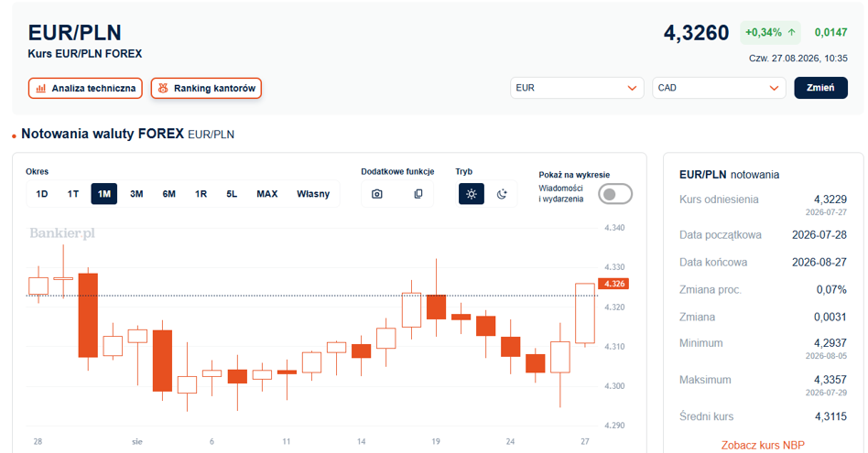Image resolution: width=868 pixels, height=453 pixels.
Task: Choose the Własny custom period
Action: 313,194
